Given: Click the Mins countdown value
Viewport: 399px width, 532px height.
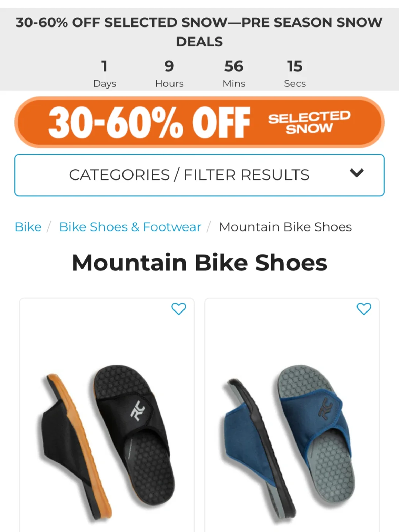Looking at the screenshot, I should pos(234,66).
